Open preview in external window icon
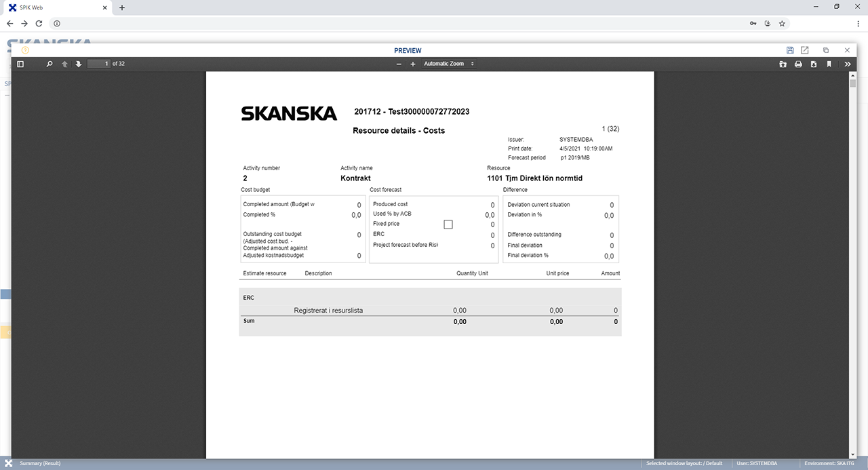The image size is (868, 470). click(x=805, y=50)
